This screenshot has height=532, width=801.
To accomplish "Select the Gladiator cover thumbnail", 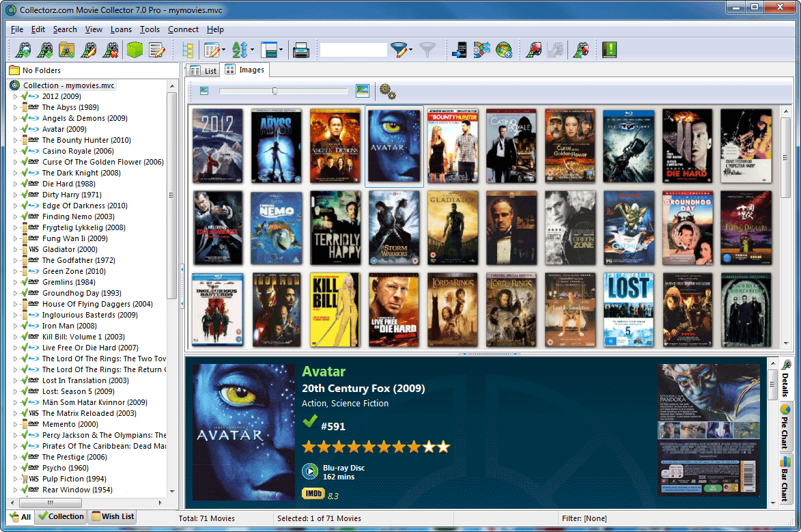I will click(453, 228).
